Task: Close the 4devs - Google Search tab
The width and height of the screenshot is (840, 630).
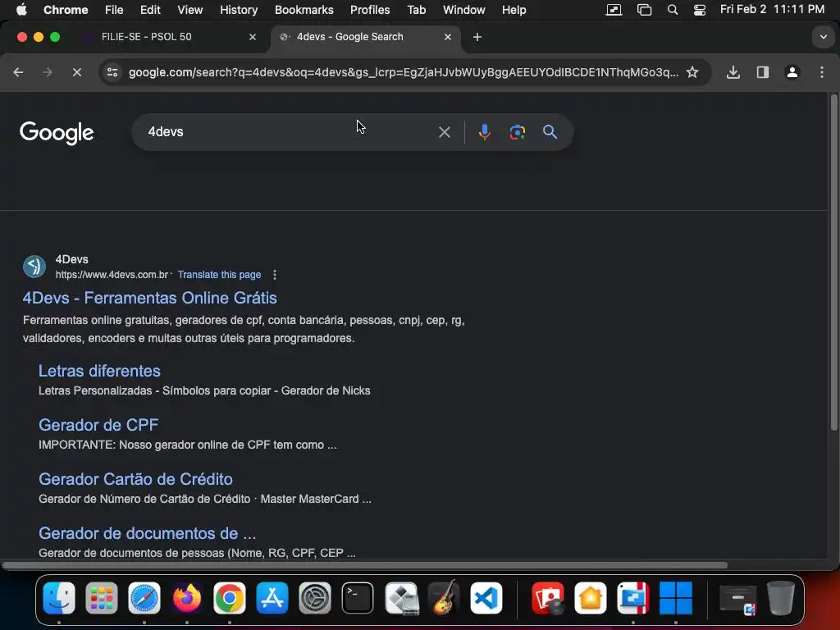Action: 448,37
